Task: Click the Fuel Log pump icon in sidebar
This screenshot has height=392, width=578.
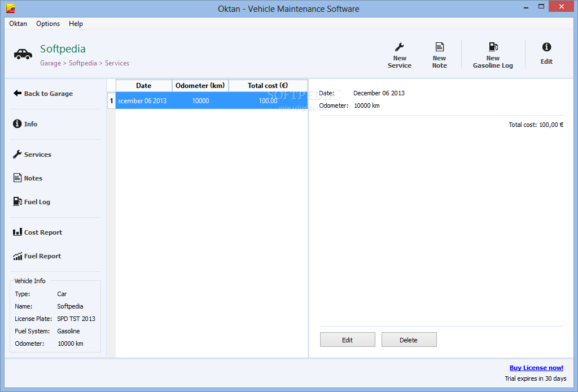Action: [17, 201]
